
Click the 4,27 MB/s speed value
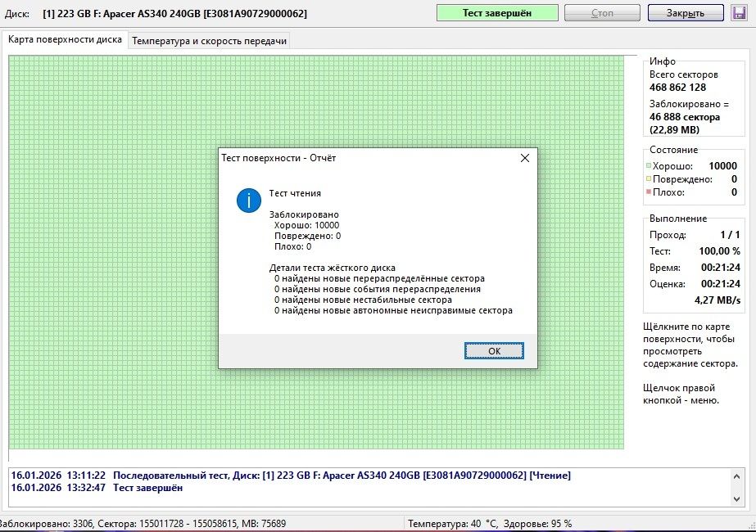[x=718, y=300]
